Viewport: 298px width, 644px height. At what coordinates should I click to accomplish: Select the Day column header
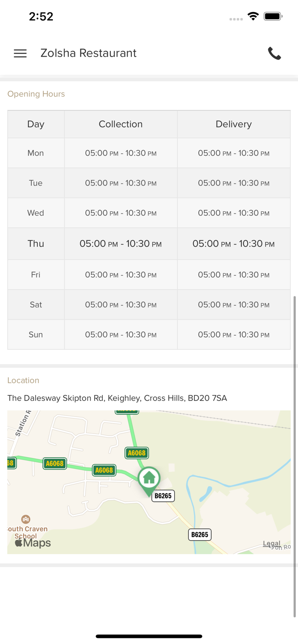(36, 124)
